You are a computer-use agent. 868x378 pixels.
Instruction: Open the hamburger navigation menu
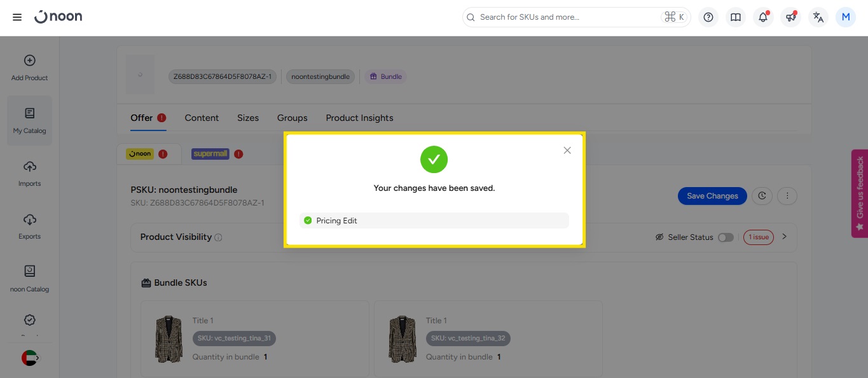(x=17, y=17)
